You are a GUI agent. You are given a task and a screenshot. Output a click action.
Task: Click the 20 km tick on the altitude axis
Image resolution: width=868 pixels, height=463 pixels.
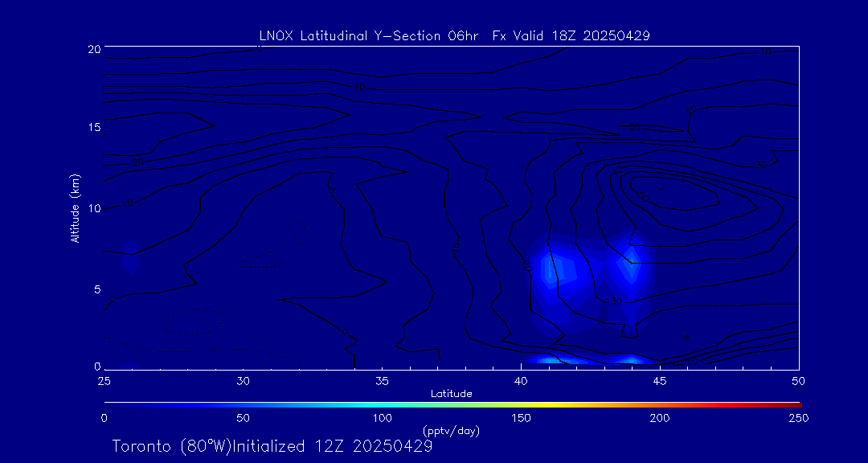click(x=93, y=49)
